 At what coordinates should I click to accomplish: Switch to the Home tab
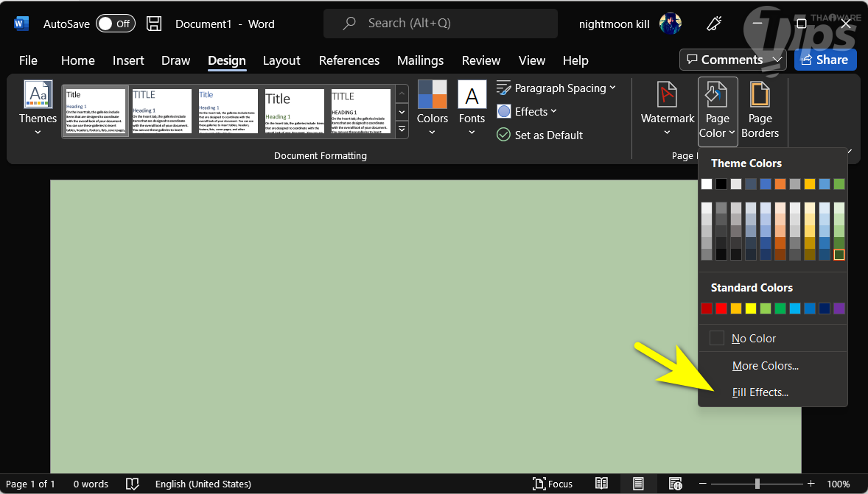[x=78, y=60]
